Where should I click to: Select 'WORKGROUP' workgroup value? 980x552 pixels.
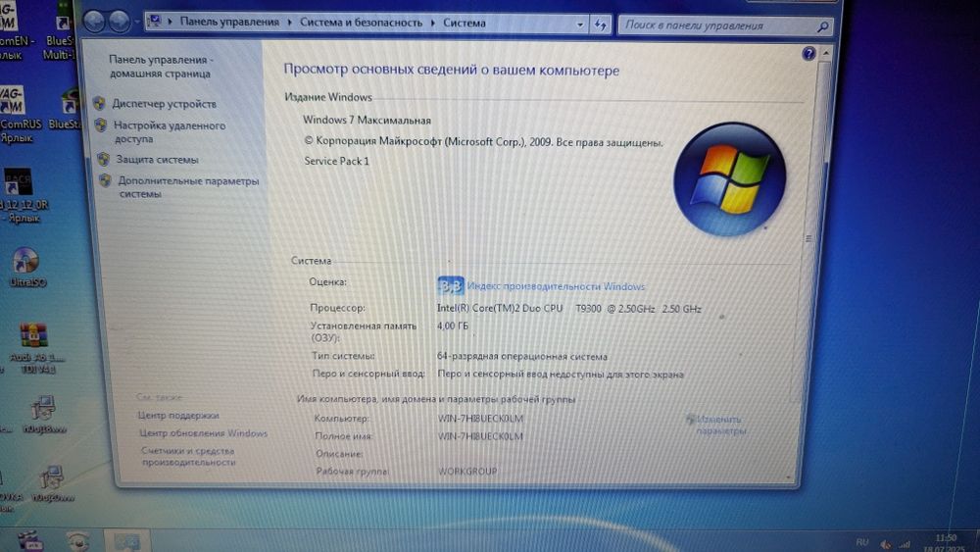pyautogui.click(x=467, y=471)
